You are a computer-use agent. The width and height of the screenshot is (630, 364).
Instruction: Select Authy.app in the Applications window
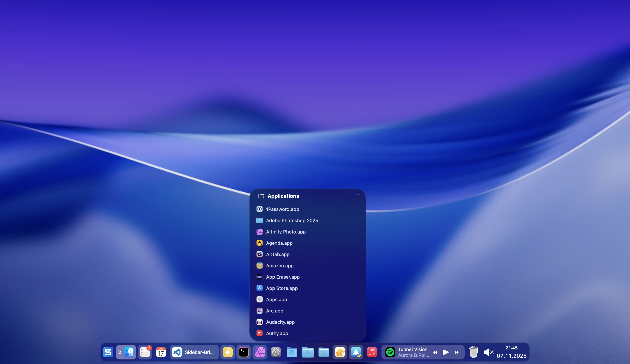click(277, 333)
